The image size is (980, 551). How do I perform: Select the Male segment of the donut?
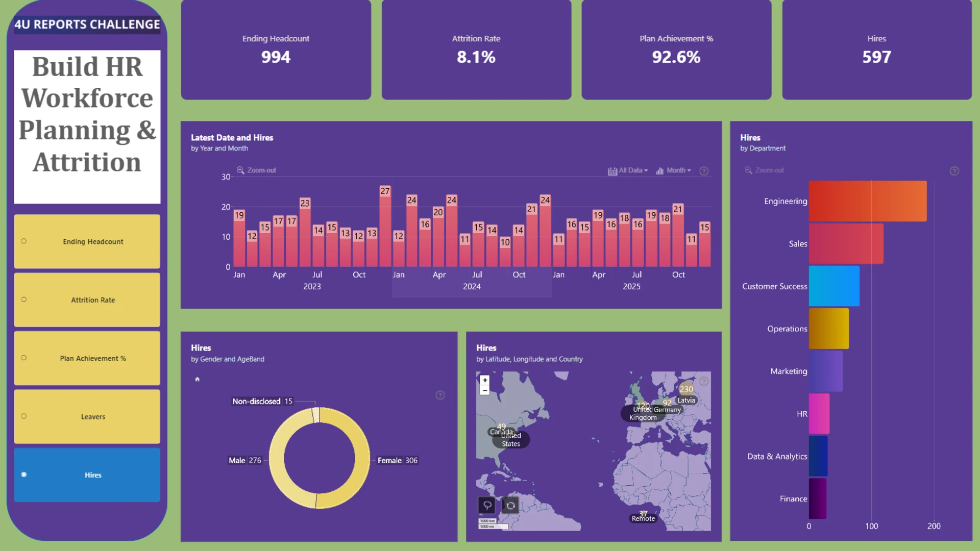click(x=278, y=459)
